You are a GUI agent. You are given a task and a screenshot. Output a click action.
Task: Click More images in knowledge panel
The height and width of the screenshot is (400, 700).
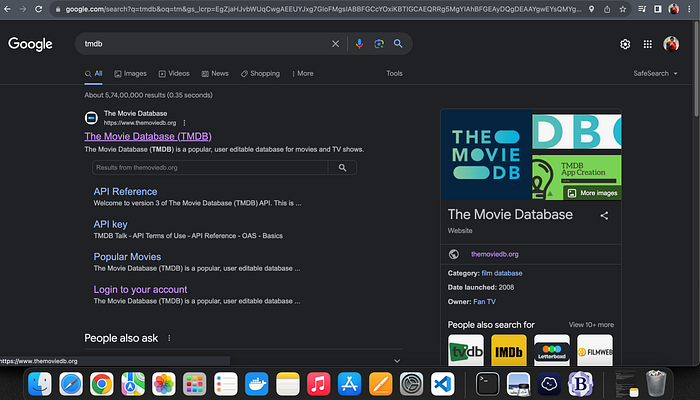[x=593, y=193]
